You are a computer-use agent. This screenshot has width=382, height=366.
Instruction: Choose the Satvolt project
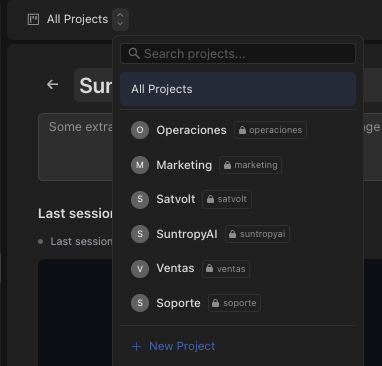(x=238, y=199)
